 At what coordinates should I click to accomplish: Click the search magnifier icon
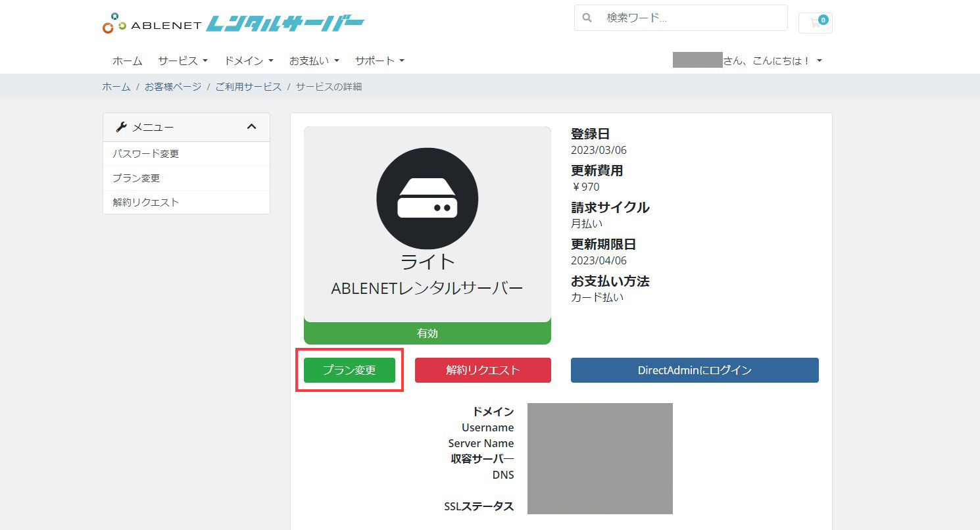pos(587,18)
